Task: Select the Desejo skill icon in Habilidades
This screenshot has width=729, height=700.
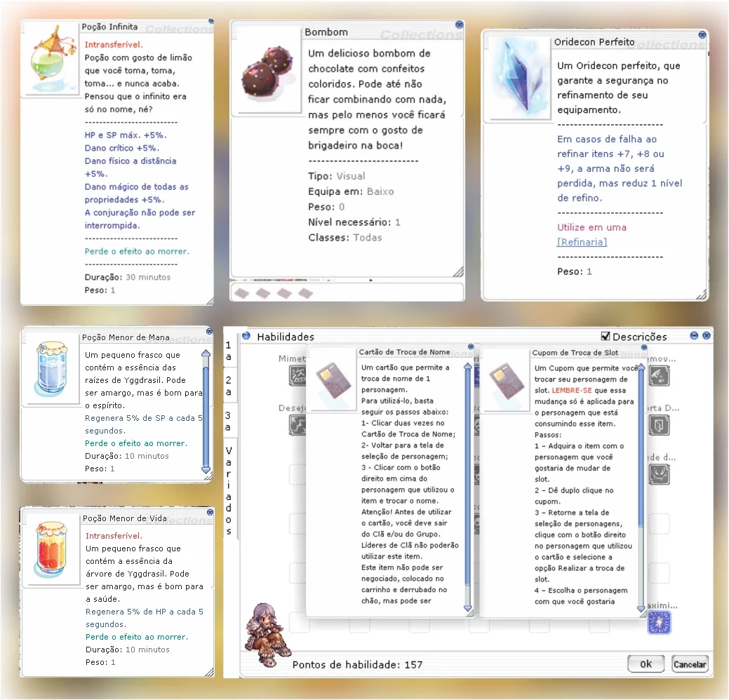Action: click(297, 424)
